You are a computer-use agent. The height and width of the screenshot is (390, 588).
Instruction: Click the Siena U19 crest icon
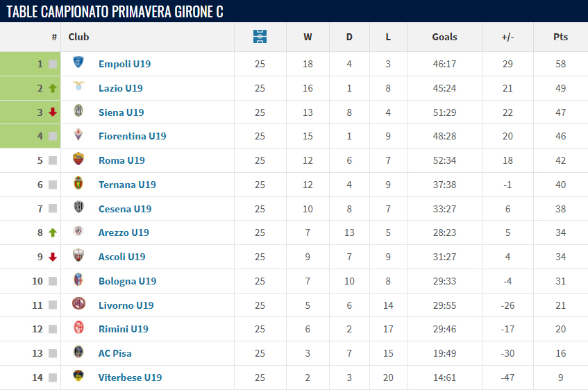click(x=78, y=111)
